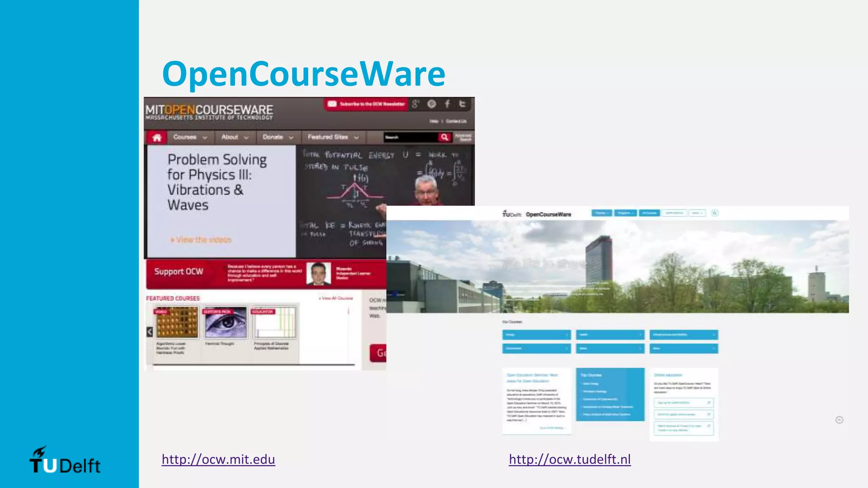868x488 pixels.
Task: Click the scroll-to-top circle arrow icon
Action: pos(839,420)
